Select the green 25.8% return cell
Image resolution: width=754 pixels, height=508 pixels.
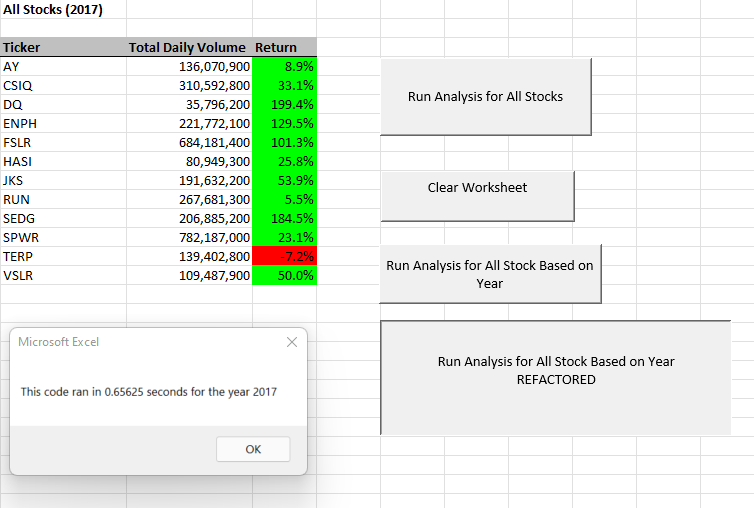point(284,162)
